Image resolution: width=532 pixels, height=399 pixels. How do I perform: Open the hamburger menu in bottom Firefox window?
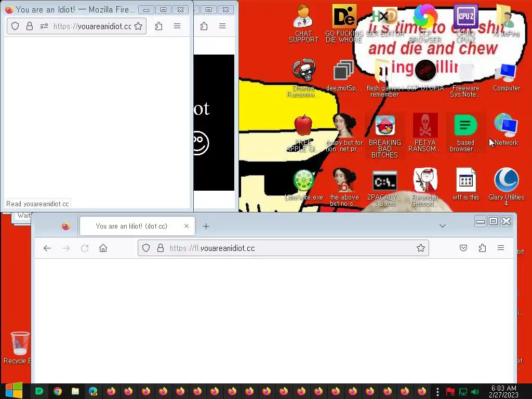pos(501,248)
